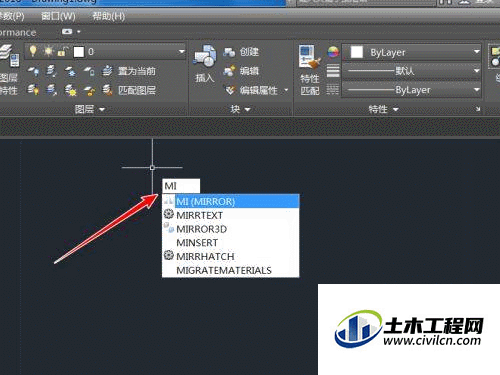The width and height of the screenshot is (500, 375).
Task: Click the 编辑 block editor button
Action: [x=241, y=71]
